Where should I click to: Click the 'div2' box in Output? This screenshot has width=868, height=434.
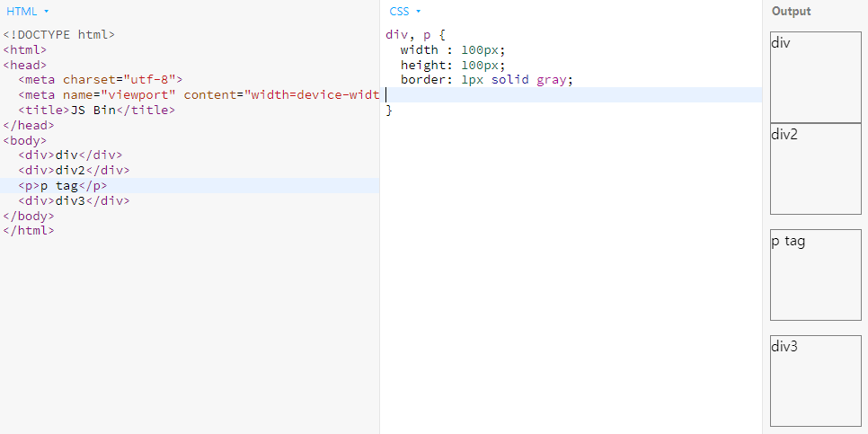[x=815, y=169]
